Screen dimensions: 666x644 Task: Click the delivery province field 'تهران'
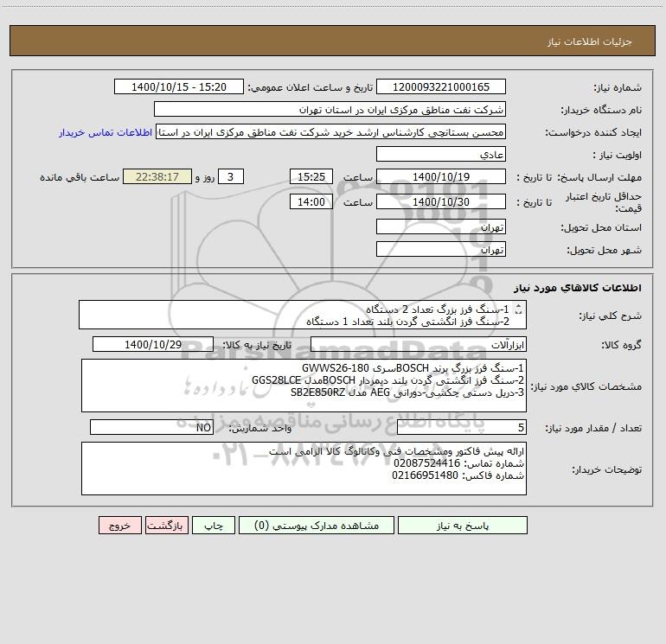coord(441,226)
